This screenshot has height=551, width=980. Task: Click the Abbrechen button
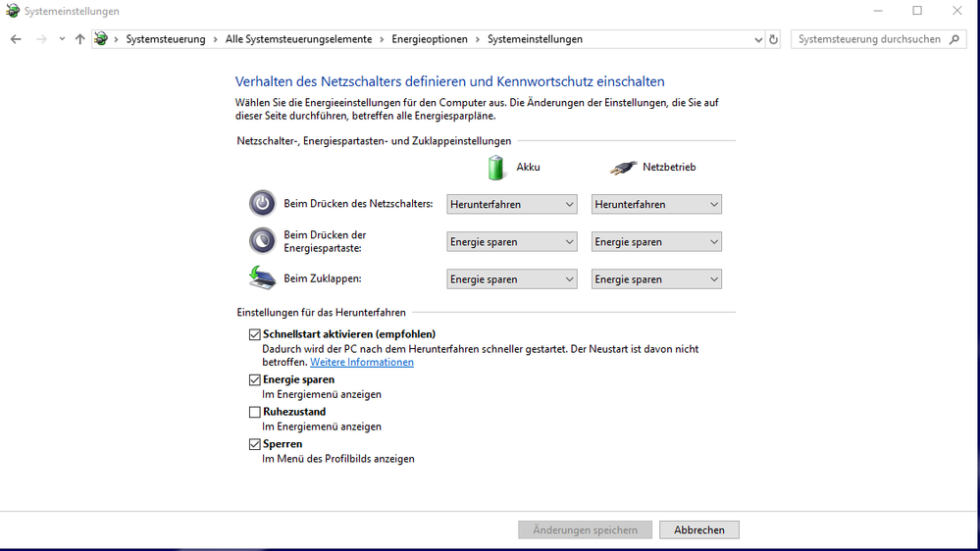click(x=698, y=529)
